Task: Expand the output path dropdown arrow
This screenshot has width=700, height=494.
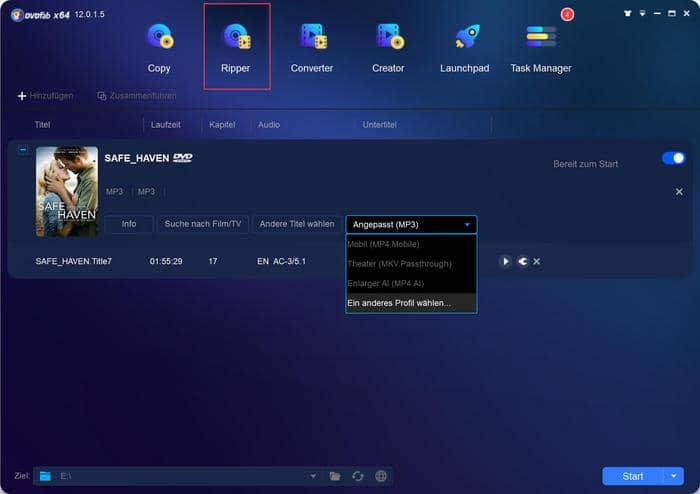Action: coord(313,476)
